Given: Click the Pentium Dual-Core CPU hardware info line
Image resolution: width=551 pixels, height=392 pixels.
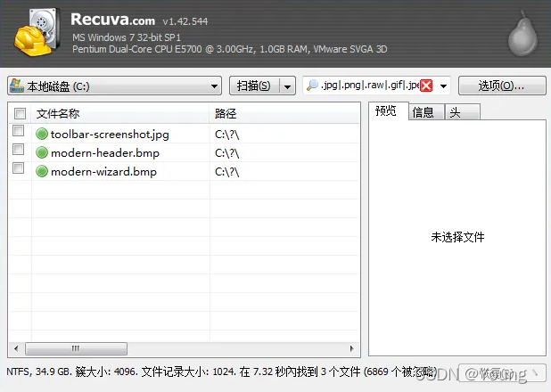Looking at the screenshot, I should pos(230,49).
